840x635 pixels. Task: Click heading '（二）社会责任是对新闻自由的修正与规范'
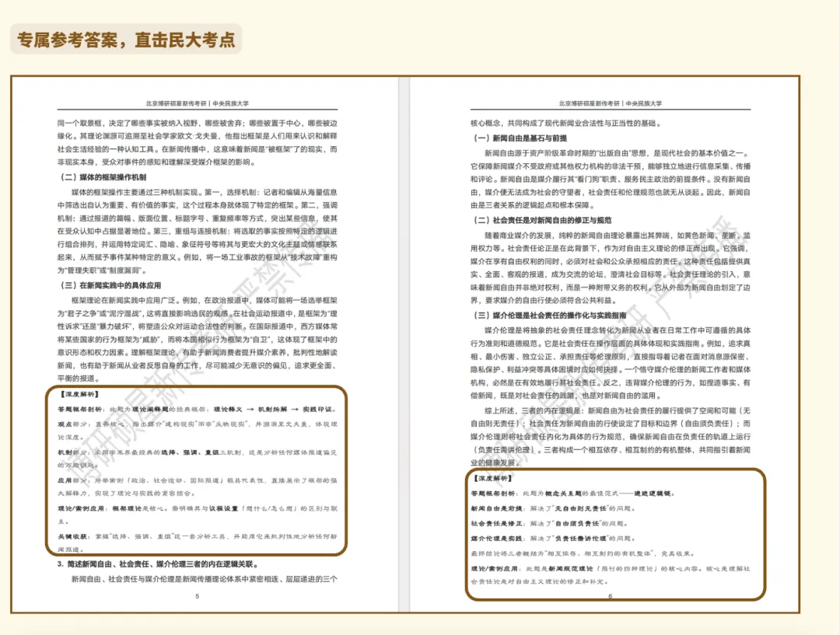[x=541, y=220]
